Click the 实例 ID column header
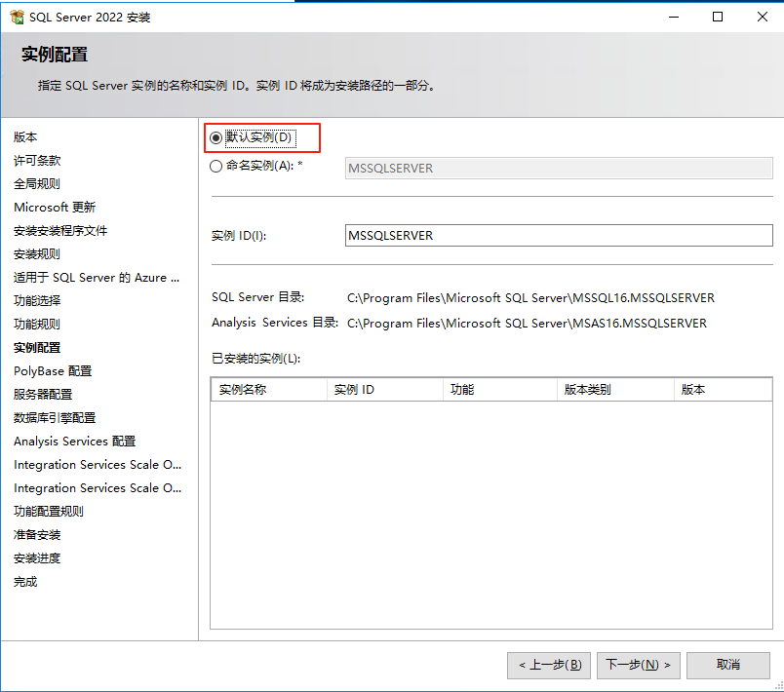The image size is (784, 692). [384, 390]
